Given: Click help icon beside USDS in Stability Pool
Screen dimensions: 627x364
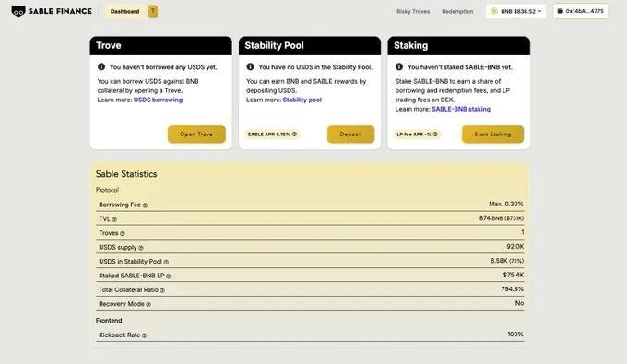Looking at the screenshot, I should 166,262.
